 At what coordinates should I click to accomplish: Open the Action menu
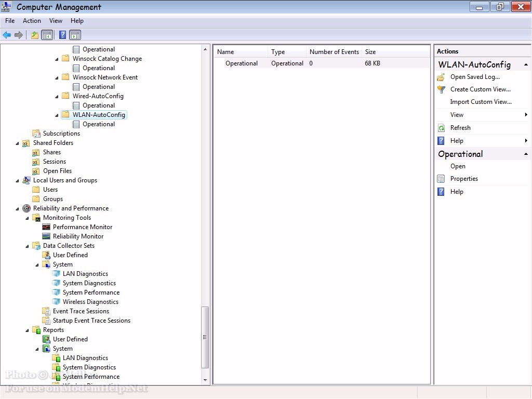(x=32, y=21)
